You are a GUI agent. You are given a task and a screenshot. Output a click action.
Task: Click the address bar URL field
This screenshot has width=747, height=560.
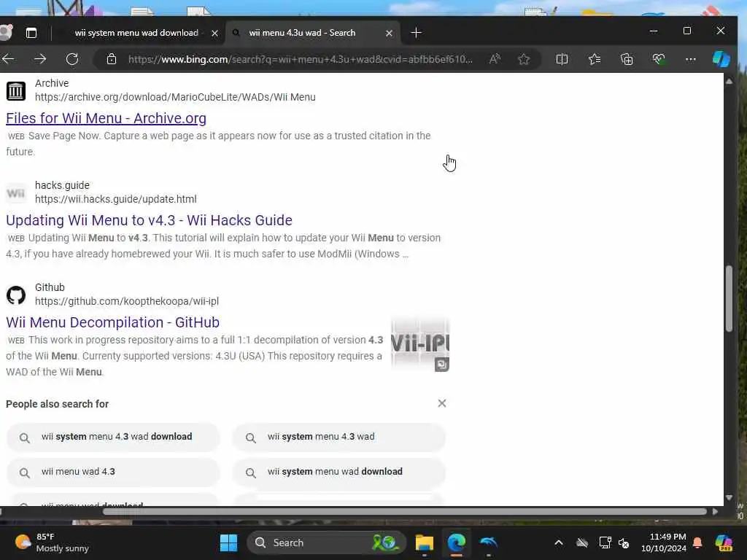(300, 59)
